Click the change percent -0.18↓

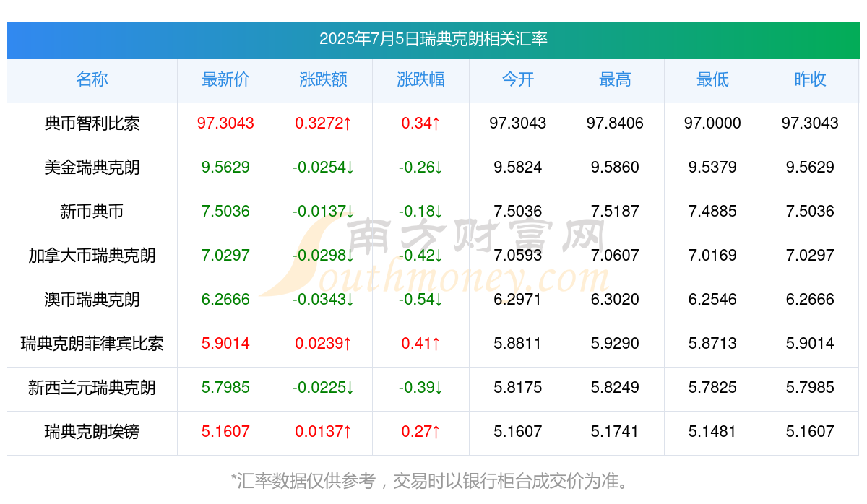420,212
